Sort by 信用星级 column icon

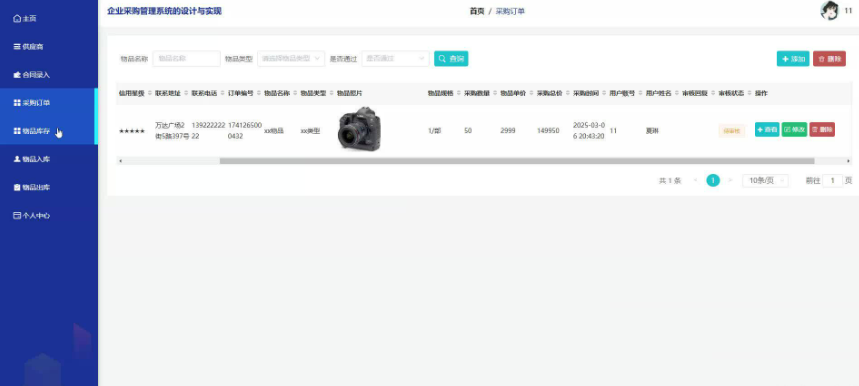pyautogui.click(x=149, y=93)
